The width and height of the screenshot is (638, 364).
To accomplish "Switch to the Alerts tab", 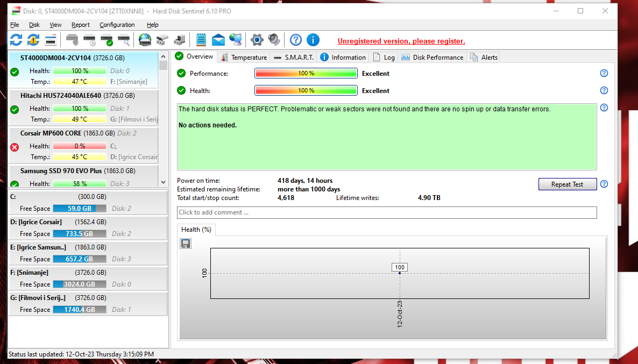I will (484, 58).
